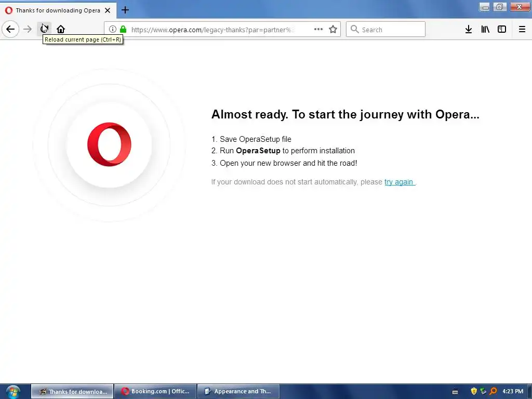The image size is (532, 399).
Task: Click the 'Save OperaSetup file' step
Action: (251, 139)
